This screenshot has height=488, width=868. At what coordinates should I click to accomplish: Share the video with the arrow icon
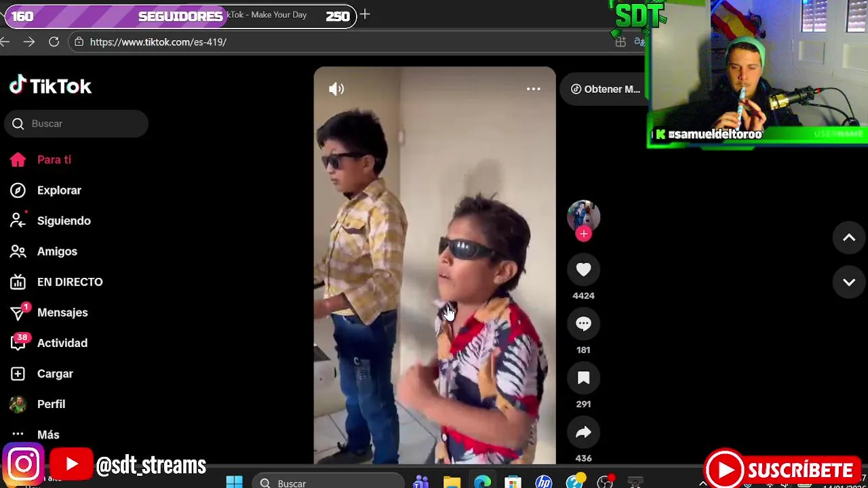pos(583,432)
